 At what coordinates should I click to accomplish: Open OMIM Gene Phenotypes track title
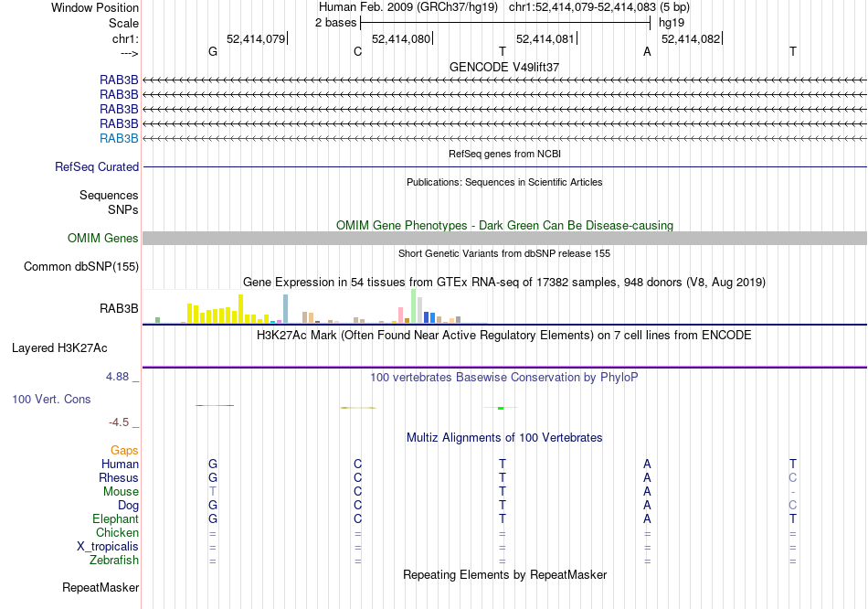(x=504, y=226)
